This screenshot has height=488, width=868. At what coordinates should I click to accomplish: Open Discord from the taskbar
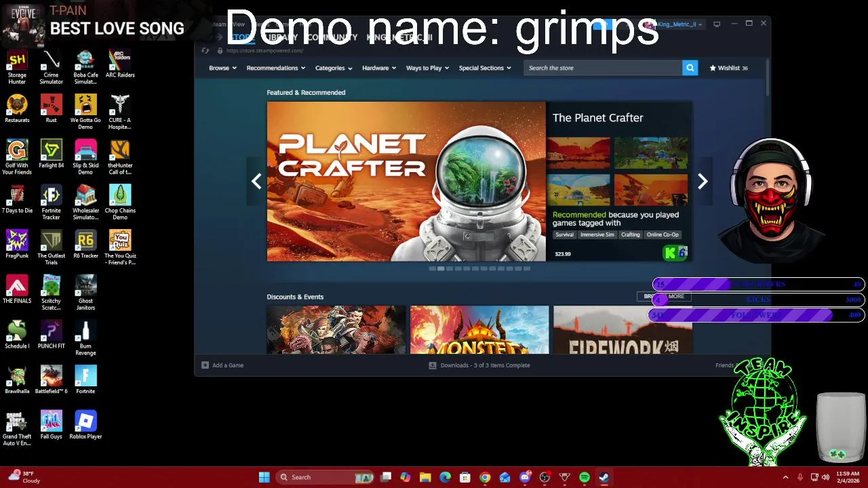tap(525, 477)
